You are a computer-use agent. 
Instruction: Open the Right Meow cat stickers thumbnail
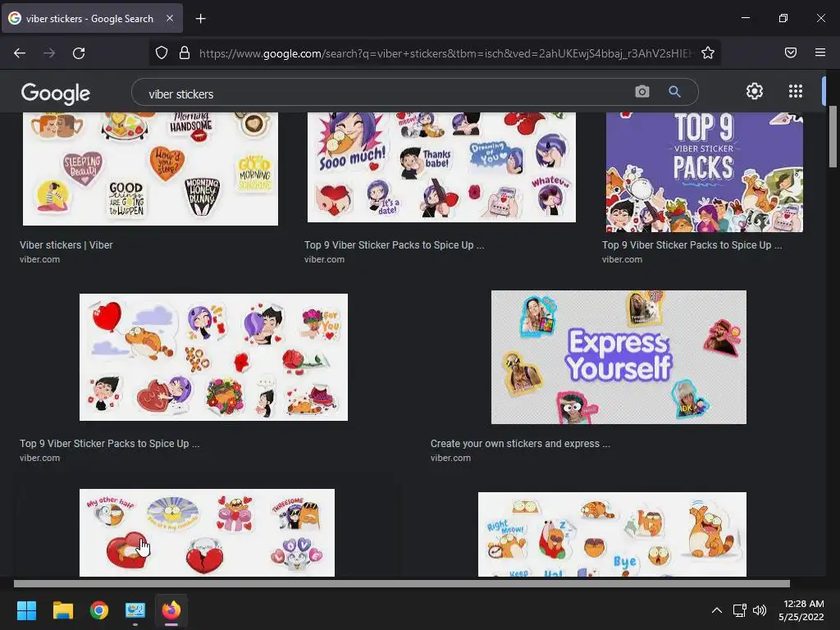pyautogui.click(x=612, y=534)
